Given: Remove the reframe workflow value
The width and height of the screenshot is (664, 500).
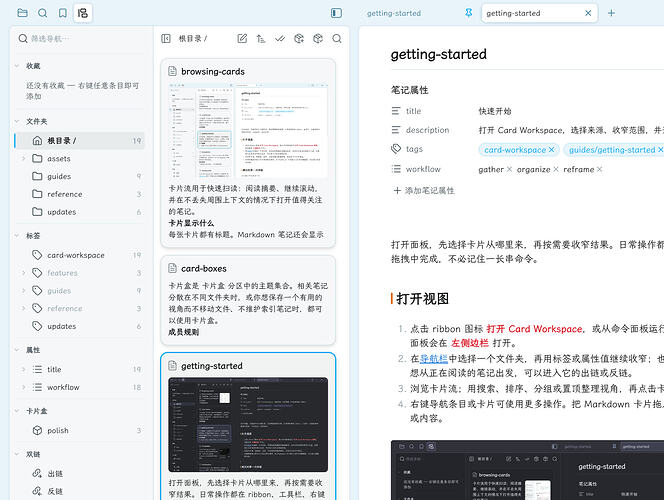Looking at the screenshot, I should coord(600,169).
